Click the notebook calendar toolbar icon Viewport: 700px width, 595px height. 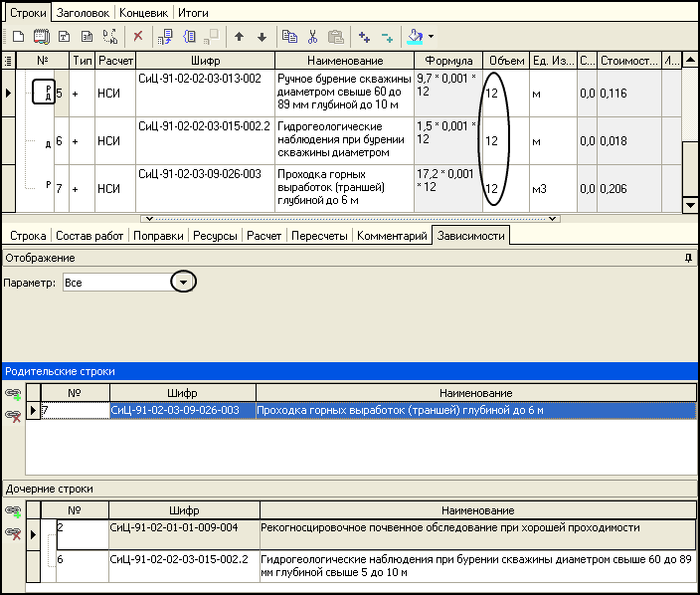coord(42,37)
